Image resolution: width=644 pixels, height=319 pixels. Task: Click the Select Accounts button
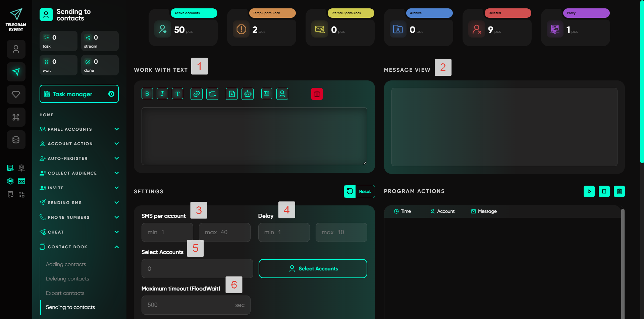click(x=313, y=269)
